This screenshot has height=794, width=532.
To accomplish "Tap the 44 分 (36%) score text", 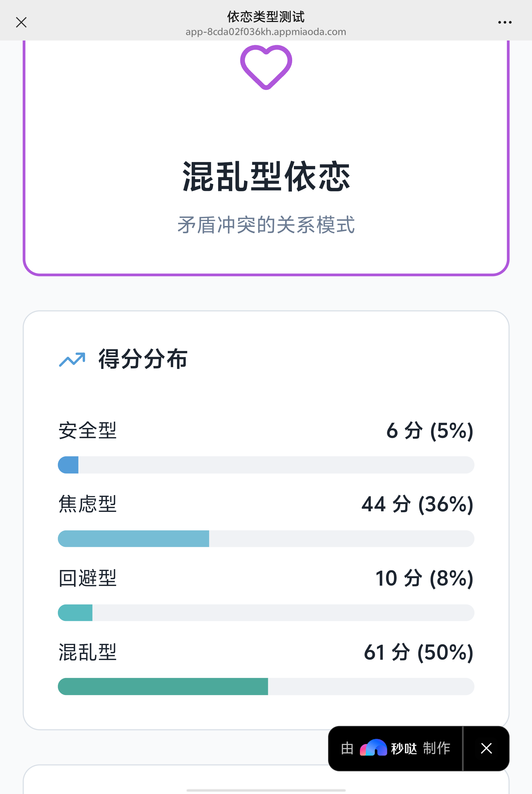I will (417, 504).
